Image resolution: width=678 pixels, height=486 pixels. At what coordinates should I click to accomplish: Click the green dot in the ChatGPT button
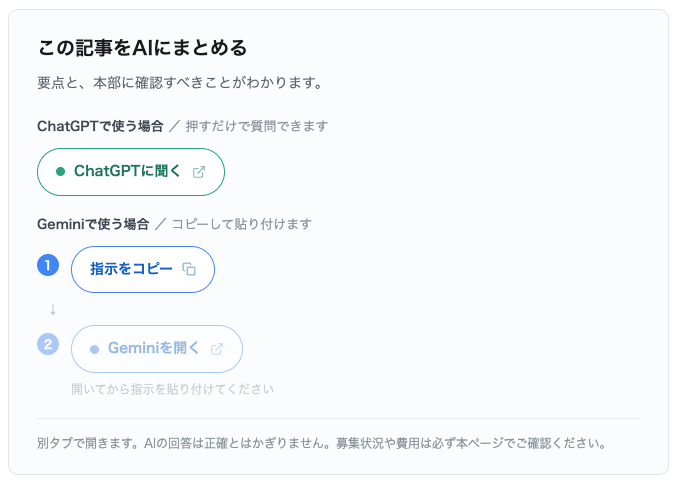61,172
